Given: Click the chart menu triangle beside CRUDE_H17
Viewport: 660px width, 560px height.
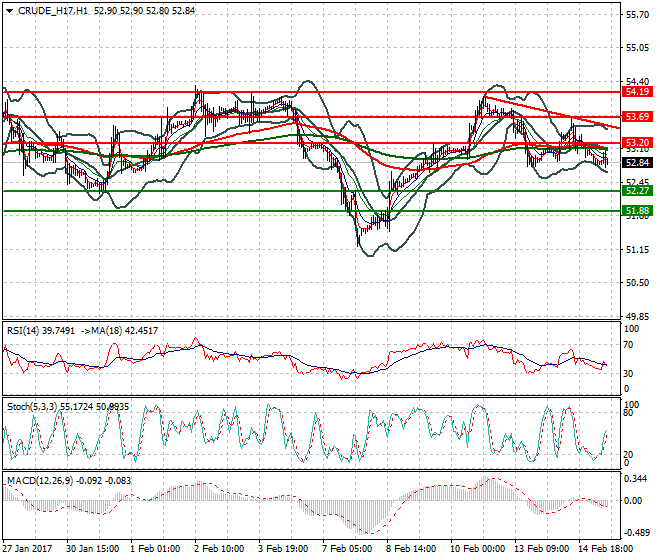Looking at the screenshot, I should click(x=9, y=11).
